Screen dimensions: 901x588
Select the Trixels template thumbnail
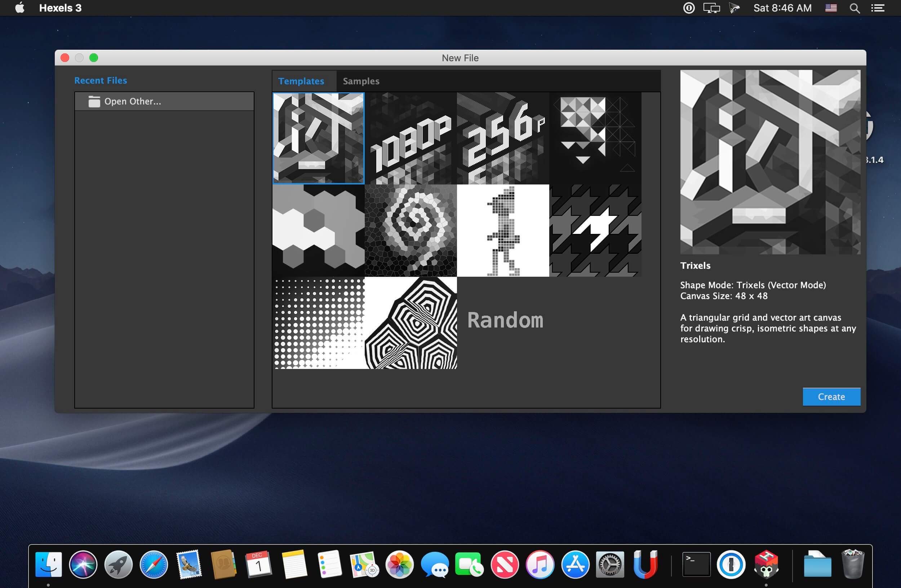[x=318, y=138]
